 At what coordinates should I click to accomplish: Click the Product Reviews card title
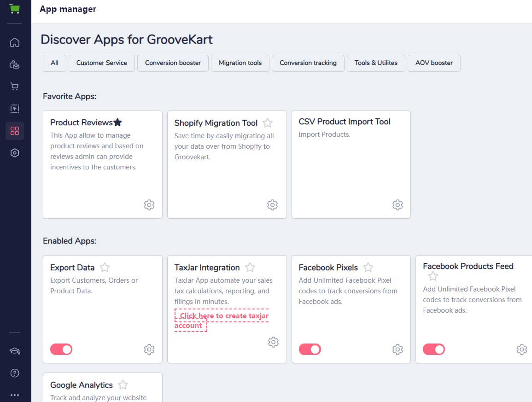click(x=82, y=122)
